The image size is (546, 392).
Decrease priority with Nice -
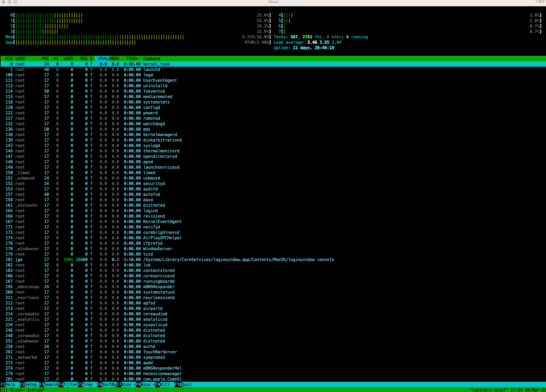[x=127, y=384]
